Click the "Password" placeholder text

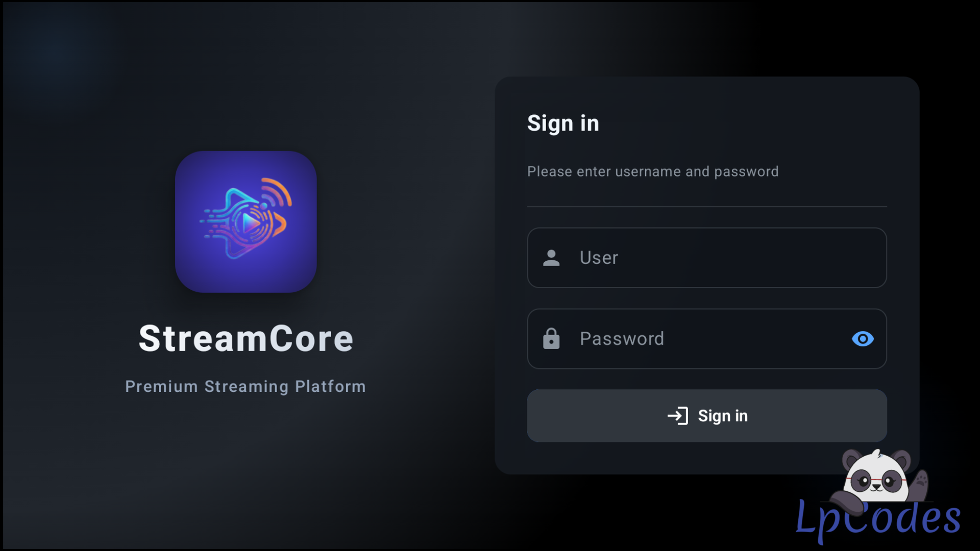pos(622,339)
